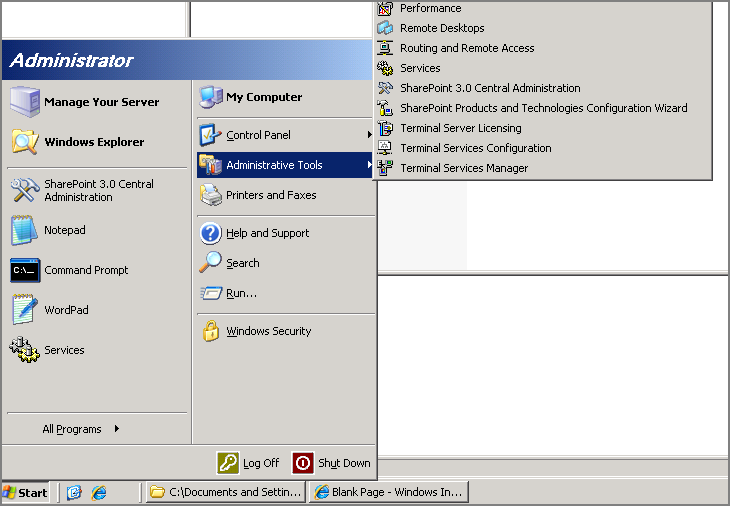Screen dimensions: 730x506
Task: Click the Administrative Tools icon
Action: (210, 165)
